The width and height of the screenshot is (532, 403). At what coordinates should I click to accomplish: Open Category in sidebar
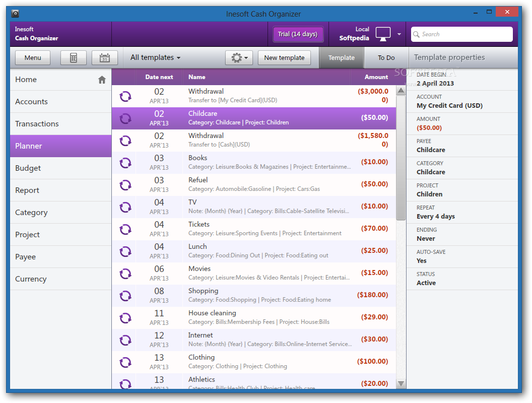tap(61, 213)
